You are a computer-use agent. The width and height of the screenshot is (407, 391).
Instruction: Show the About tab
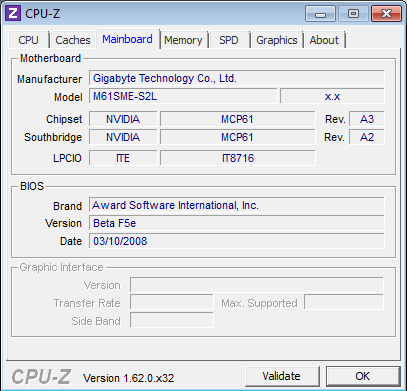click(x=324, y=40)
